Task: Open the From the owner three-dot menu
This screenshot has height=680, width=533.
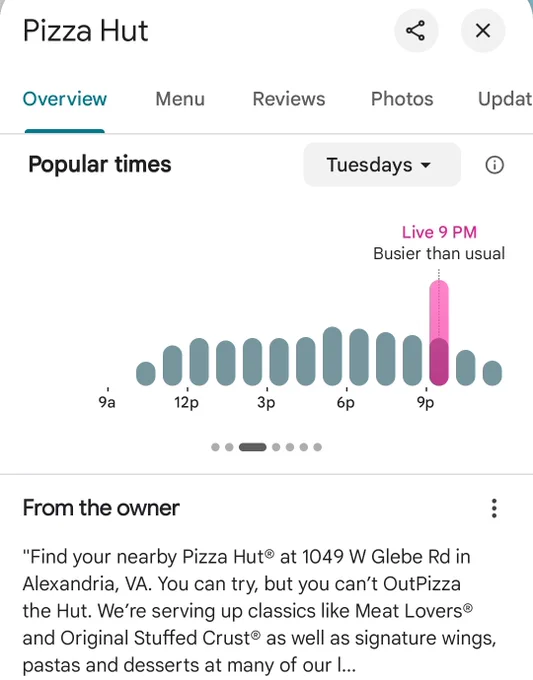Action: click(x=494, y=508)
